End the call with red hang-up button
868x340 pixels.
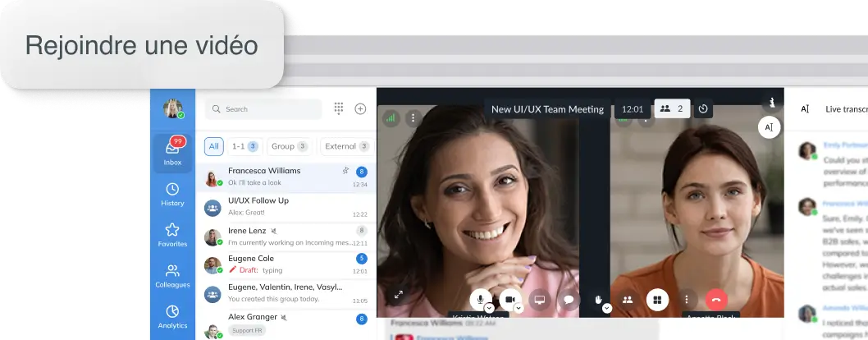point(716,300)
